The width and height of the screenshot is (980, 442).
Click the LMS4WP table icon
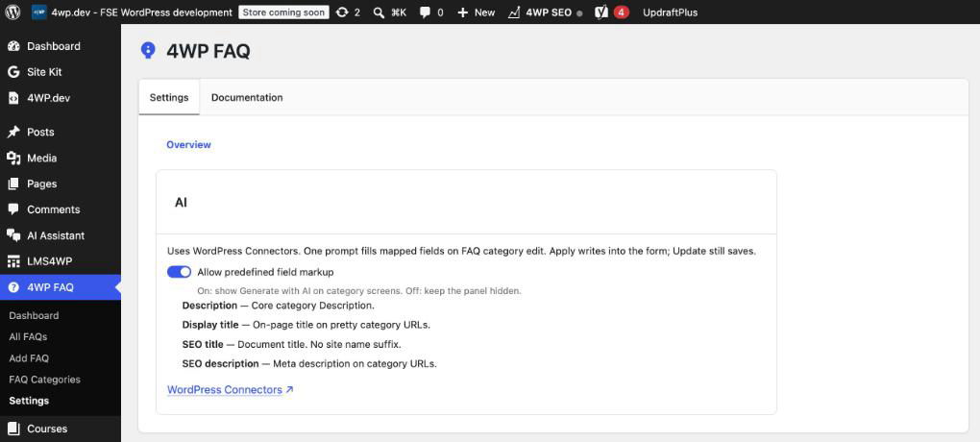(x=13, y=260)
